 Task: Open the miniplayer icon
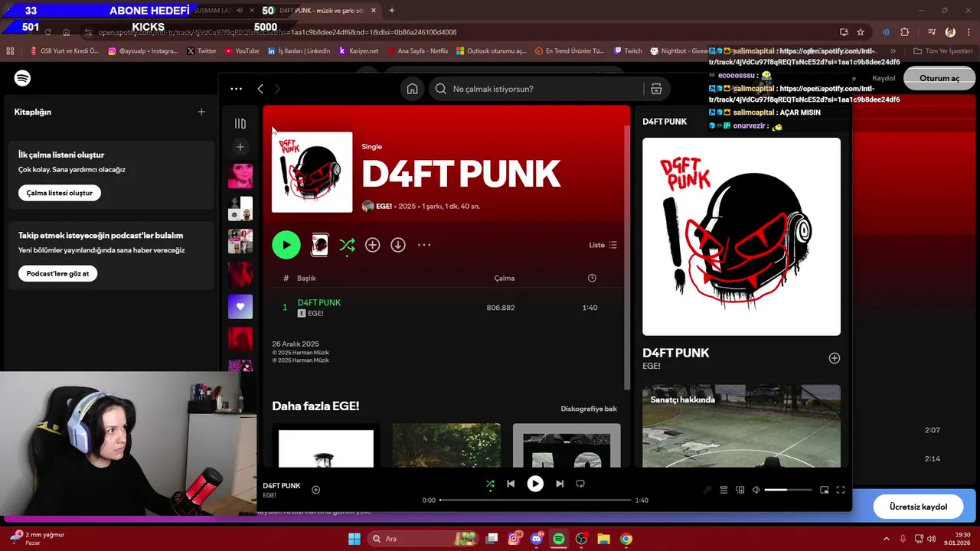click(x=825, y=490)
